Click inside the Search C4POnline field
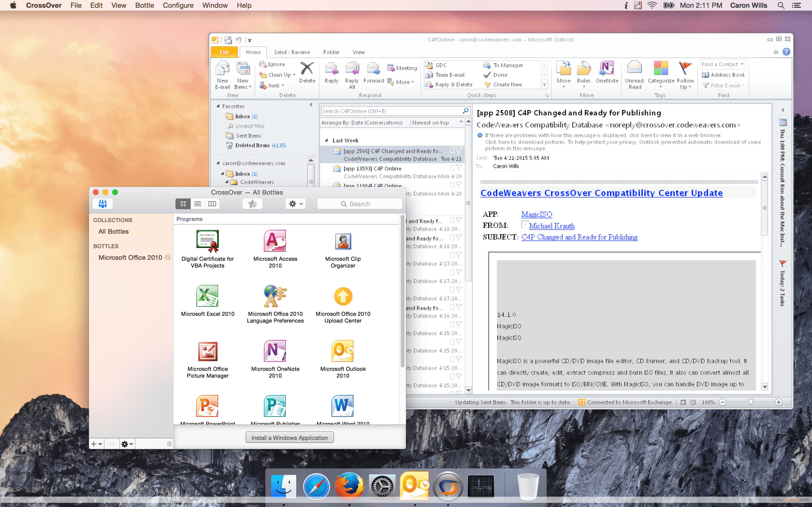The height and width of the screenshot is (507, 812). (x=386, y=111)
